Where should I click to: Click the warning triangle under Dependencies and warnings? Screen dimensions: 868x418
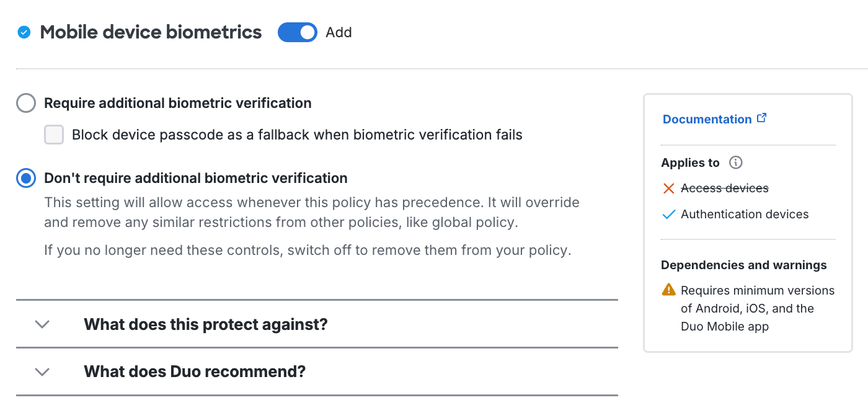[x=668, y=290]
